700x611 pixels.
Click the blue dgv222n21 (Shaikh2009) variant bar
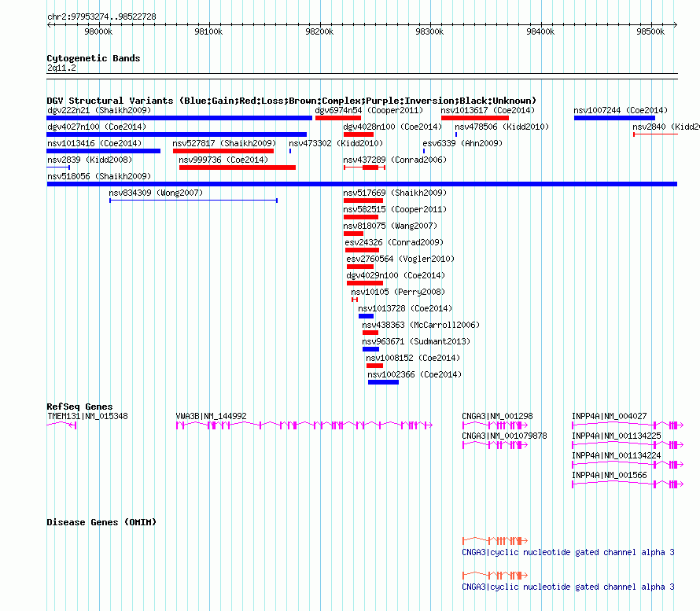(x=179, y=118)
